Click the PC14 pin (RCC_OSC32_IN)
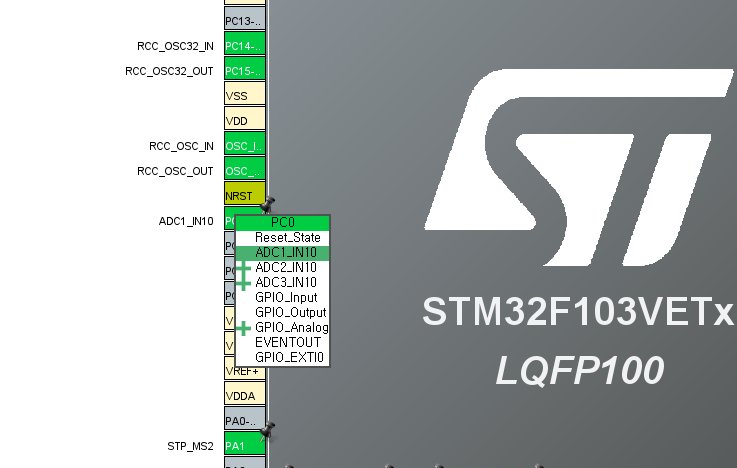The image size is (737, 468). 245,45
